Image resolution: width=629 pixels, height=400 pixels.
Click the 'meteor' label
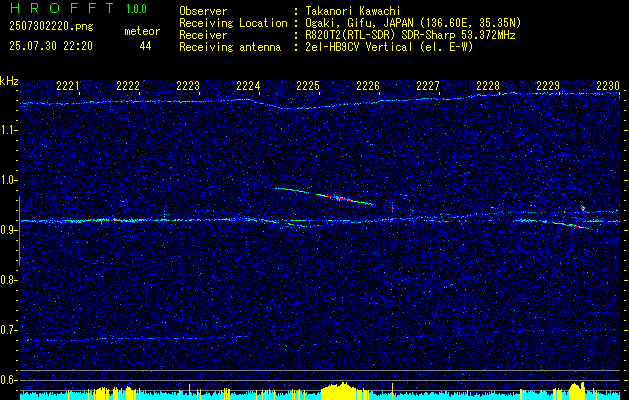pos(142,31)
